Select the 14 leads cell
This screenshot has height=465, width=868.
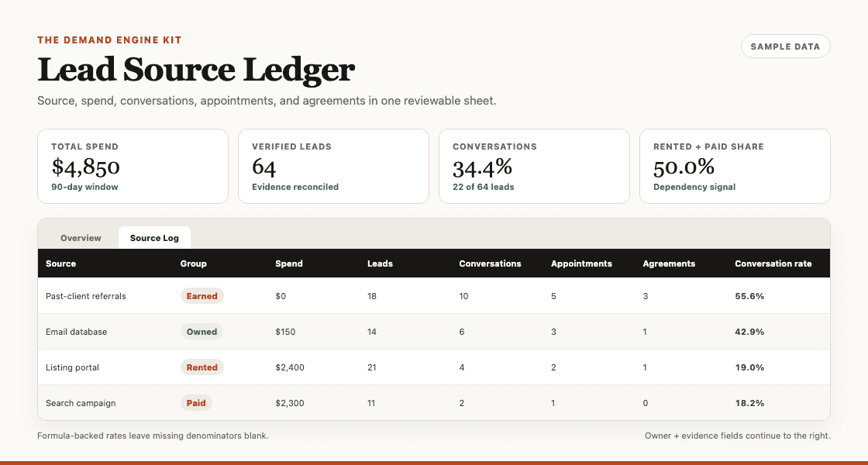[x=372, y=332]
